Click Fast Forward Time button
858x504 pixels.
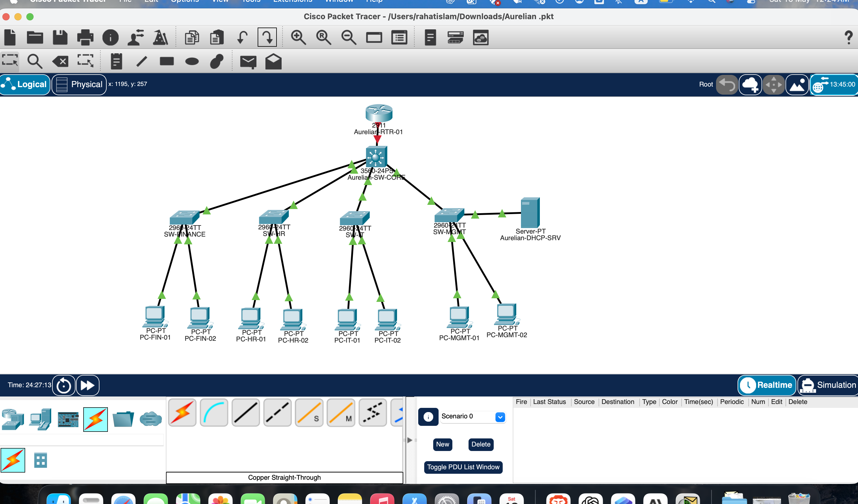pos(87,386)
